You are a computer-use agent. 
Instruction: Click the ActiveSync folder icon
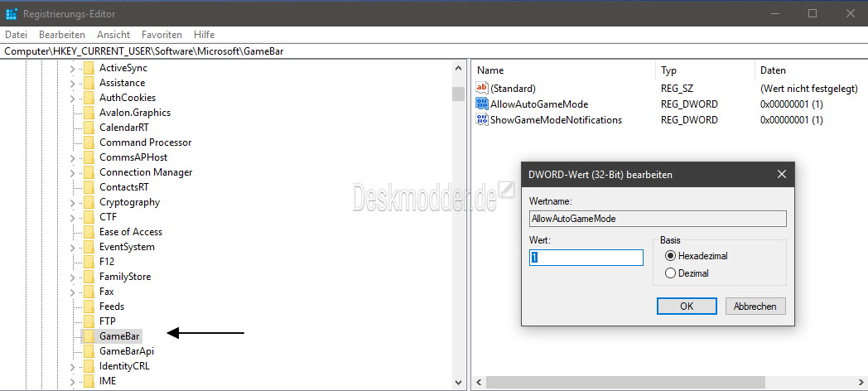coord(89,68)
